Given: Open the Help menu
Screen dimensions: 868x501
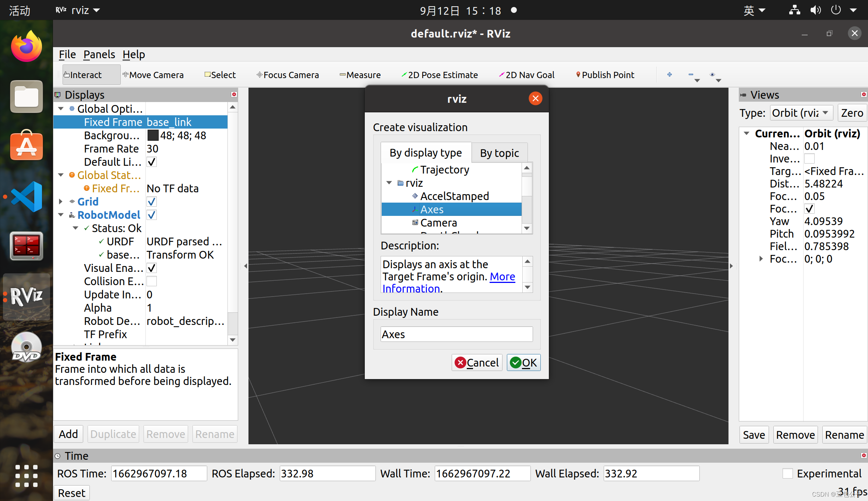Looking at the screenshot, I should [x=134, y=54].
